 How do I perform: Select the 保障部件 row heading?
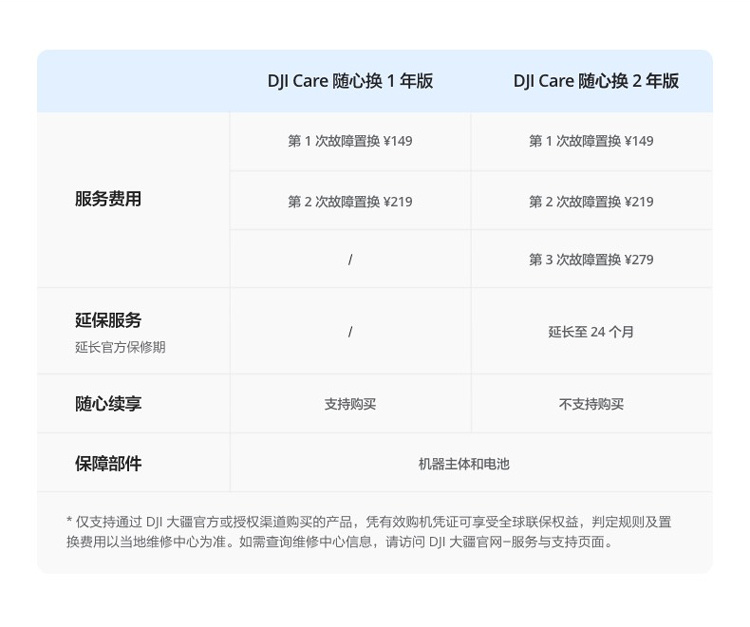108,463
